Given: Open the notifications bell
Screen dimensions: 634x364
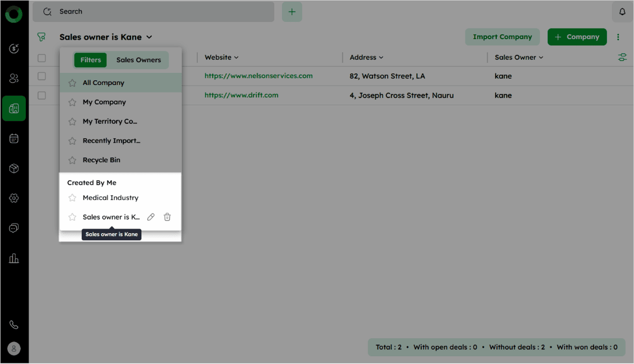Looking at the screenshot, I should point(622,12).
